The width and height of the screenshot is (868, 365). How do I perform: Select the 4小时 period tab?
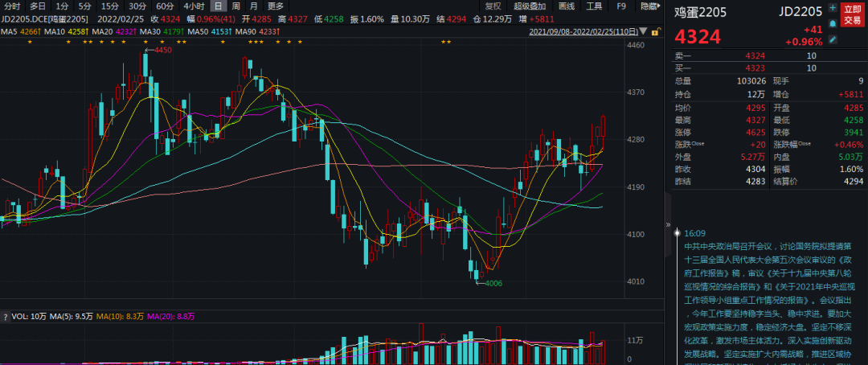tap(193, 6)
